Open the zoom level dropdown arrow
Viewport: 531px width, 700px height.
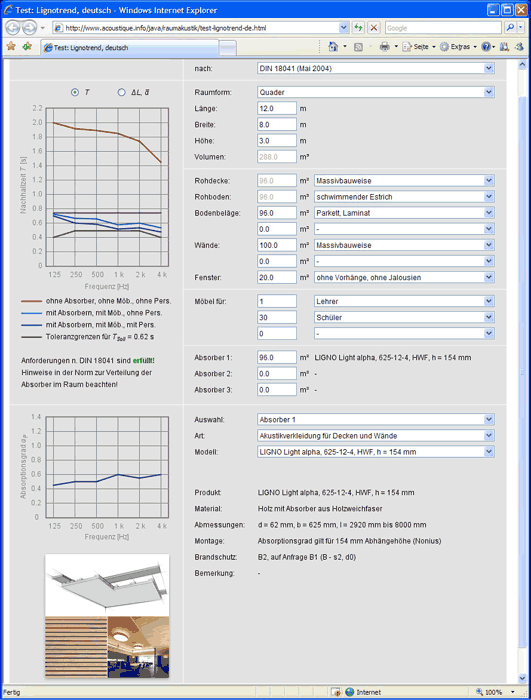(512, 692)
